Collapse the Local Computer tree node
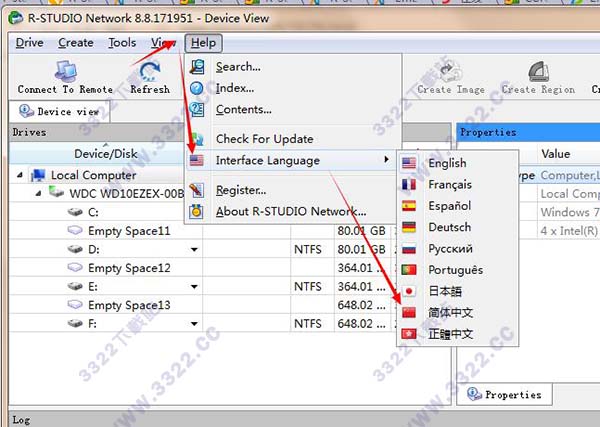This screenshot has height=427, width=600. [x=20, y=175]
